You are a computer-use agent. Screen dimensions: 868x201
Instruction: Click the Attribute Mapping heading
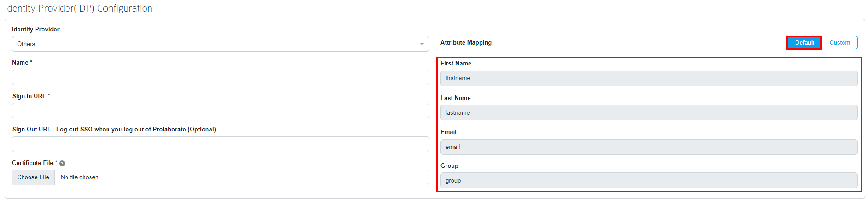pyautogui.click(x=466, y=42)
